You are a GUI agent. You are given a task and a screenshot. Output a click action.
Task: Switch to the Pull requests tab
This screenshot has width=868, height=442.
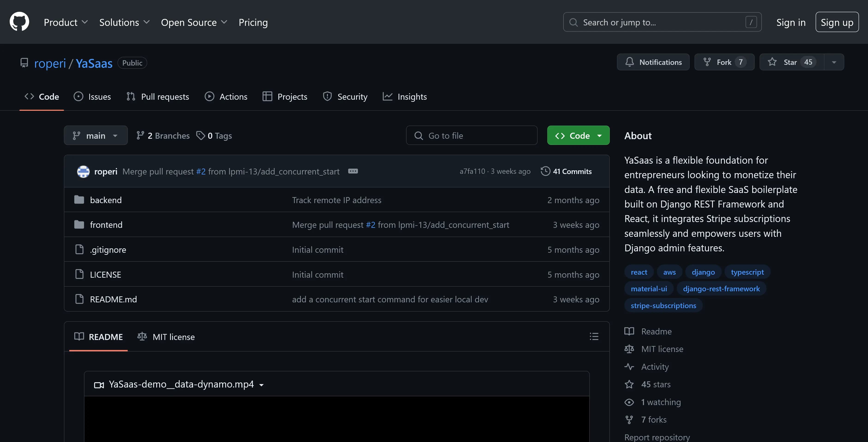tap(157, 96)
